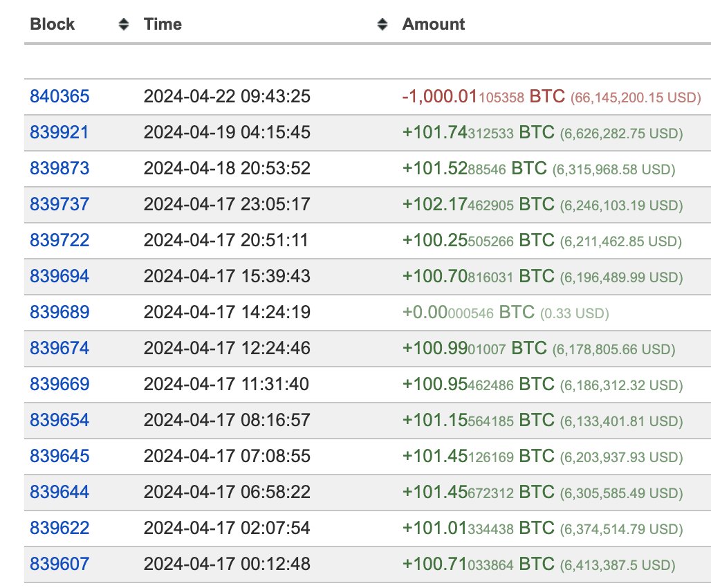Click the up arrow of the Block sorter
711x588 pixels.
click(123, 19)
